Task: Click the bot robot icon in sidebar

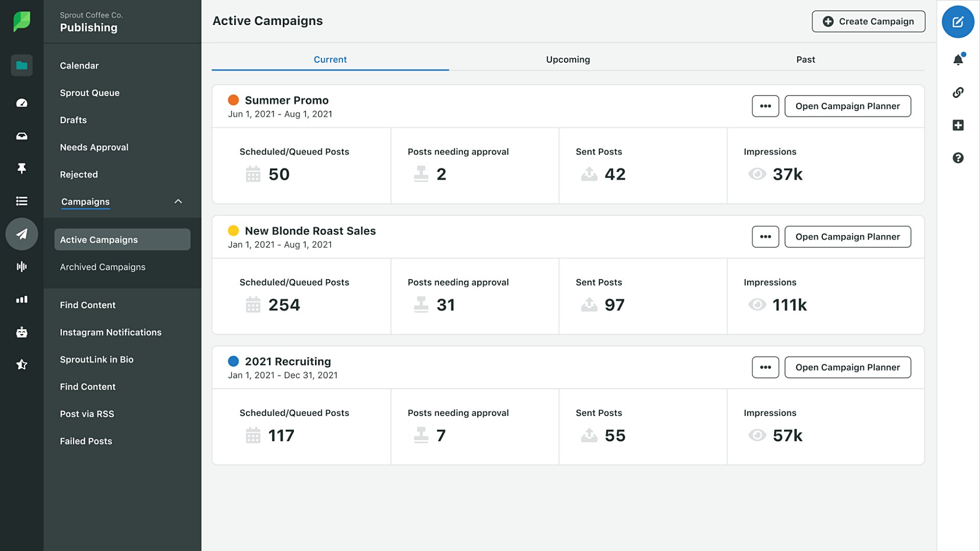Action: coord(21,332)
